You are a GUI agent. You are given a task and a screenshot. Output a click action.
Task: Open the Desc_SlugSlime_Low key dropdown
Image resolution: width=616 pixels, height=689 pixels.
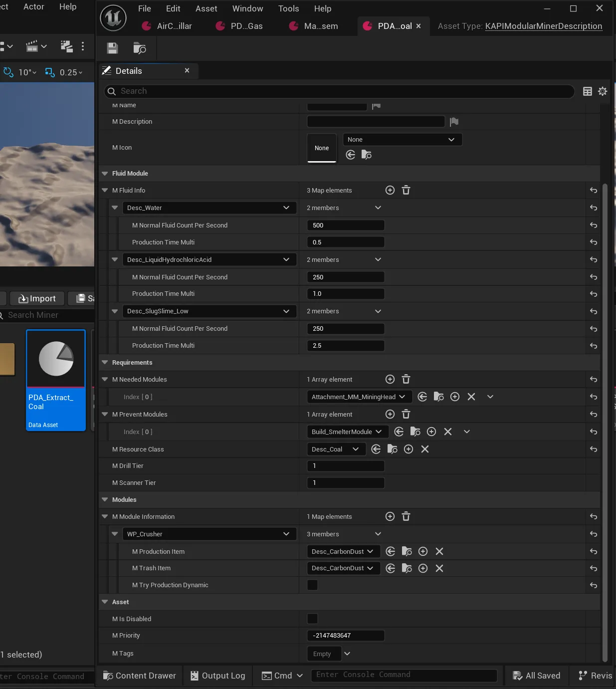(x=209, y=311)
